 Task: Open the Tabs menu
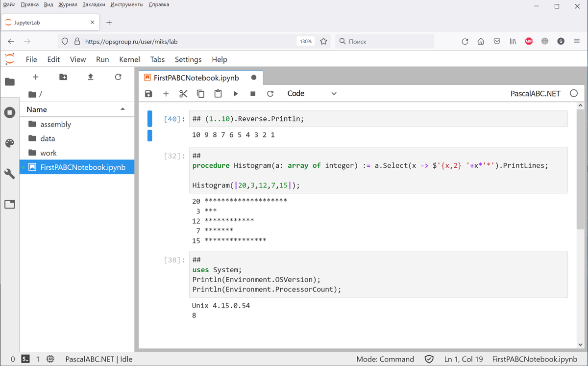(x=157, y=59)
